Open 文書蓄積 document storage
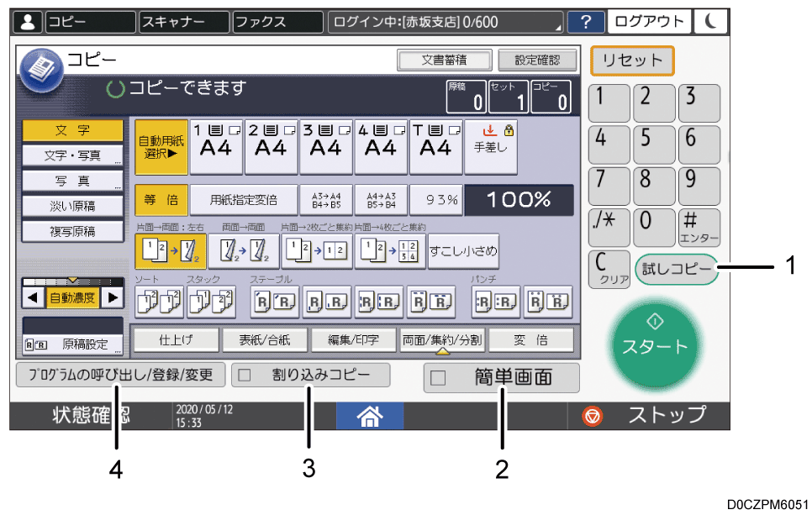The width and height of the screenshot is (812, 515). pos(445,60)
